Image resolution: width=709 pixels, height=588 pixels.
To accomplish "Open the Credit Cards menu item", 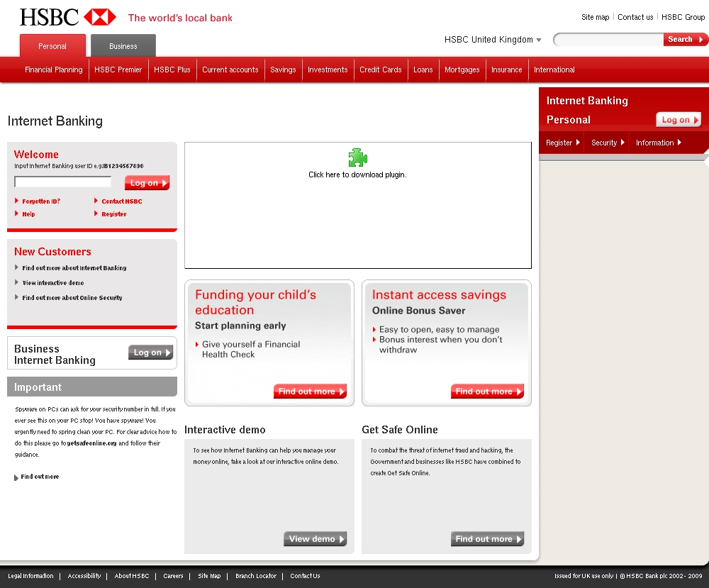I will click(x=380, y=70).
